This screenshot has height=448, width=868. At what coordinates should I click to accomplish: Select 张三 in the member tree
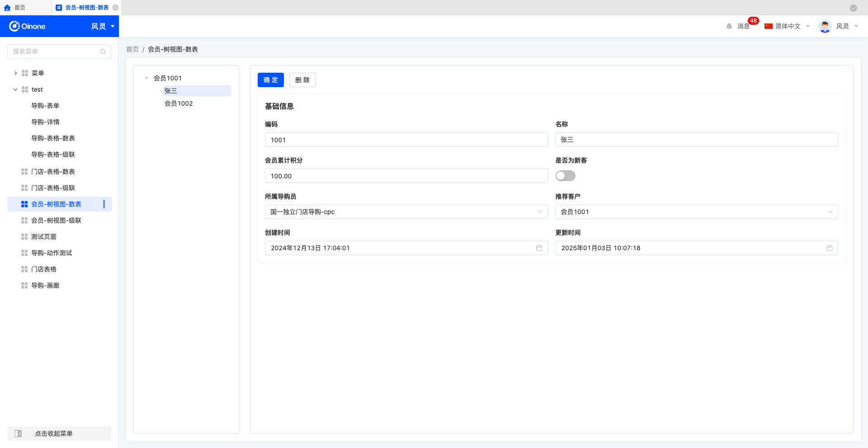pyautogui.click(x=171, y=91)
